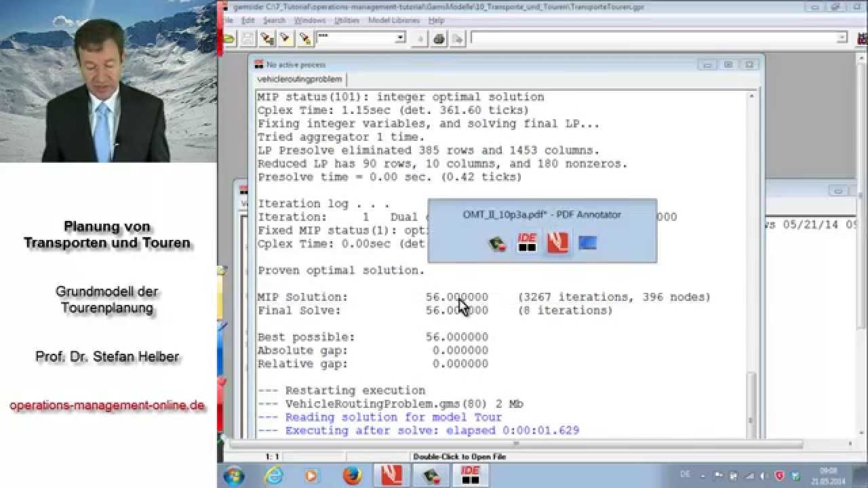Viewport: 868px width, 488px height.
Task: Open Firefox from the taskbar
Action: (x=352, y=476)
